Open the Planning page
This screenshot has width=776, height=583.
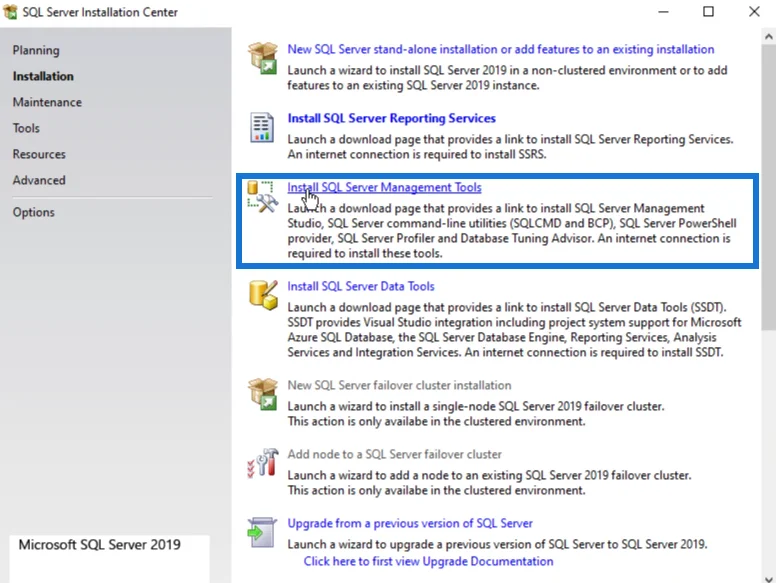36,50
